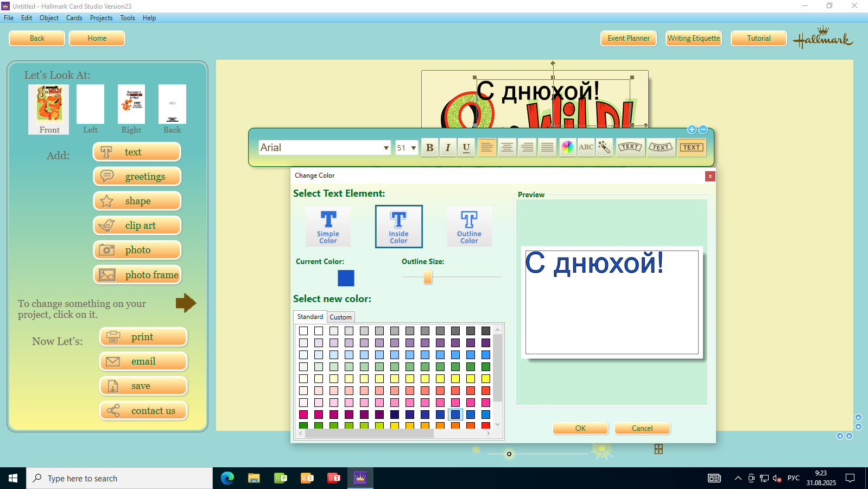Click the Current Color blue swatch
The height and width of the screenshot is (489, 868).
[x=346, y=278]
